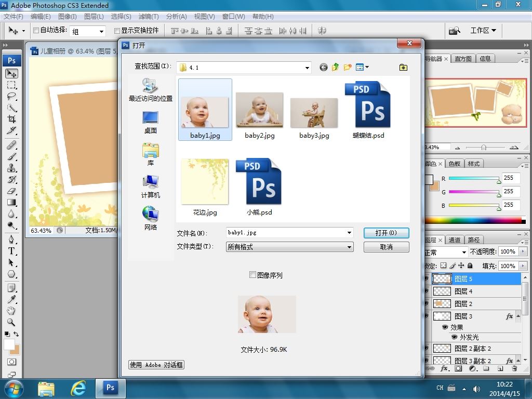The image size is (532, 399).
Task: Select the Eraser tool
Action: tap(11, 191)
